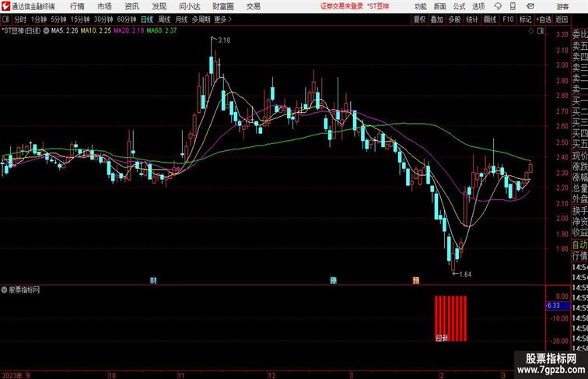Click the 统计 statistics button

tap(472, 19)
